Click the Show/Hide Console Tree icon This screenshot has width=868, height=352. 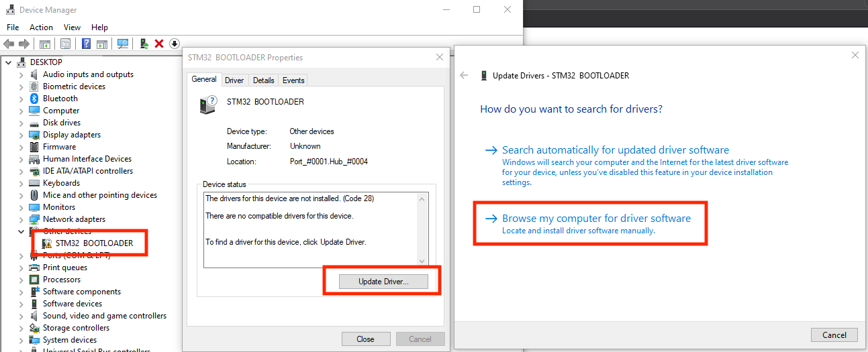click(x=45, y=44)
